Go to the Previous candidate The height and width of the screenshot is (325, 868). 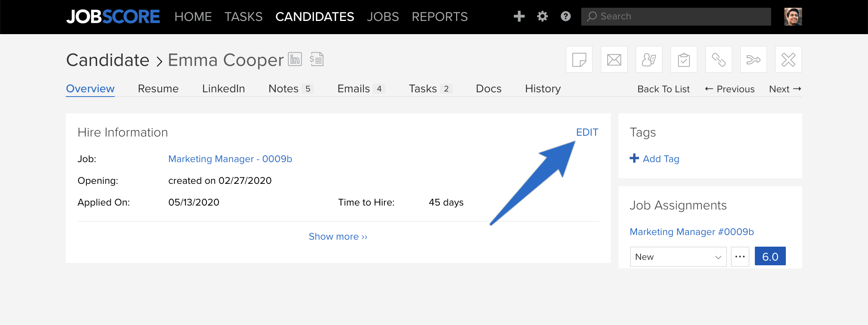730,89
